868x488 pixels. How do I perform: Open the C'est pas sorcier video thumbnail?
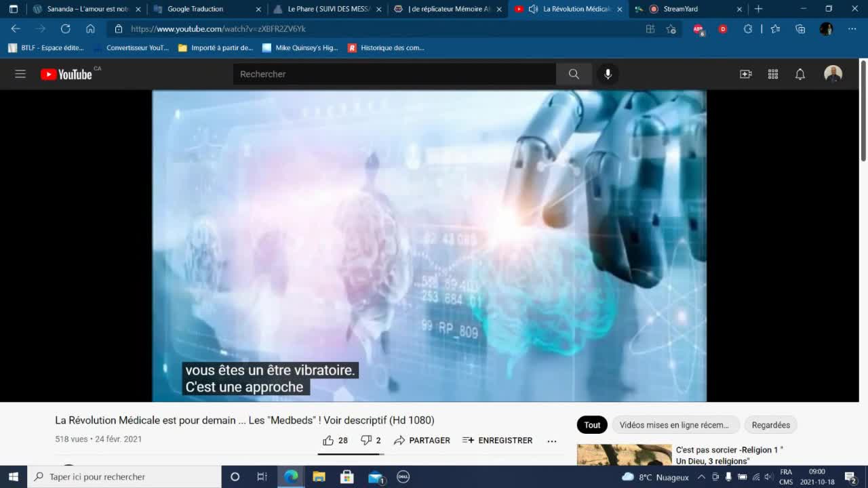coord(624,455)
